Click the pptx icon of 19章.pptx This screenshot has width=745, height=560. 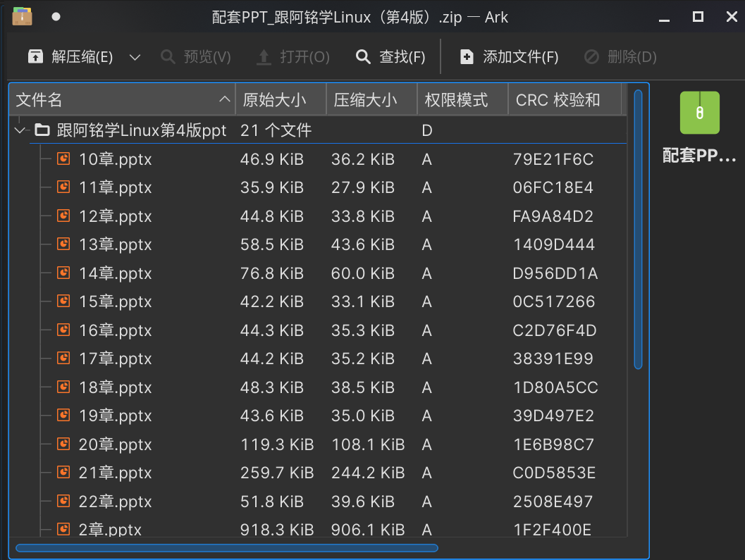coord(63,415)
